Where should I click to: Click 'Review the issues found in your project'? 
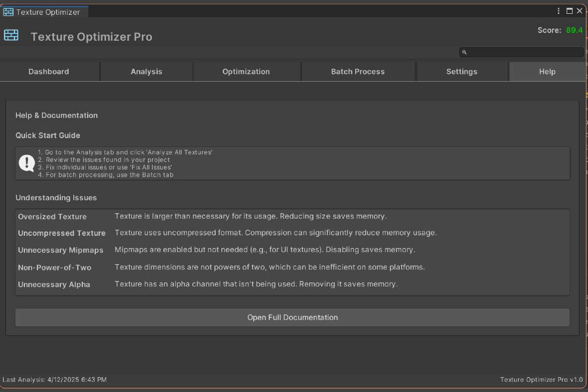tap(104, 160)
